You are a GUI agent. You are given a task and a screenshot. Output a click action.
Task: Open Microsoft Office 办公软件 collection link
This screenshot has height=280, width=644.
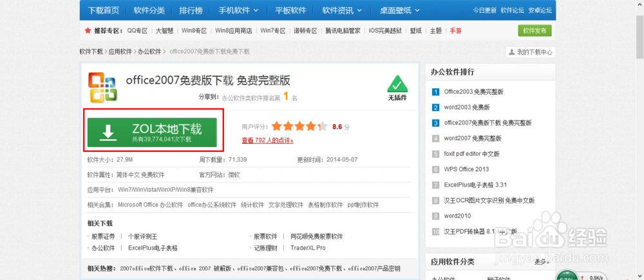pos(150,205)
